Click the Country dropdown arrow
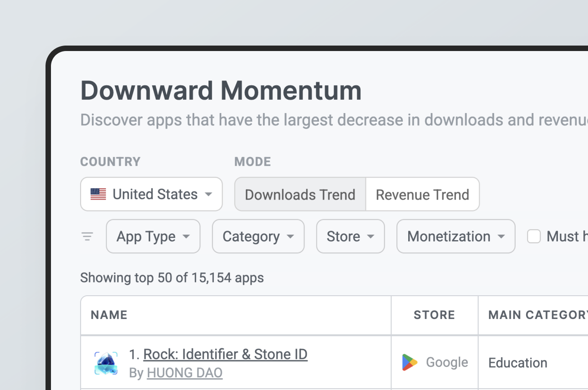The height and width of the screenshot is (390, 588). (x=208, y=194)
